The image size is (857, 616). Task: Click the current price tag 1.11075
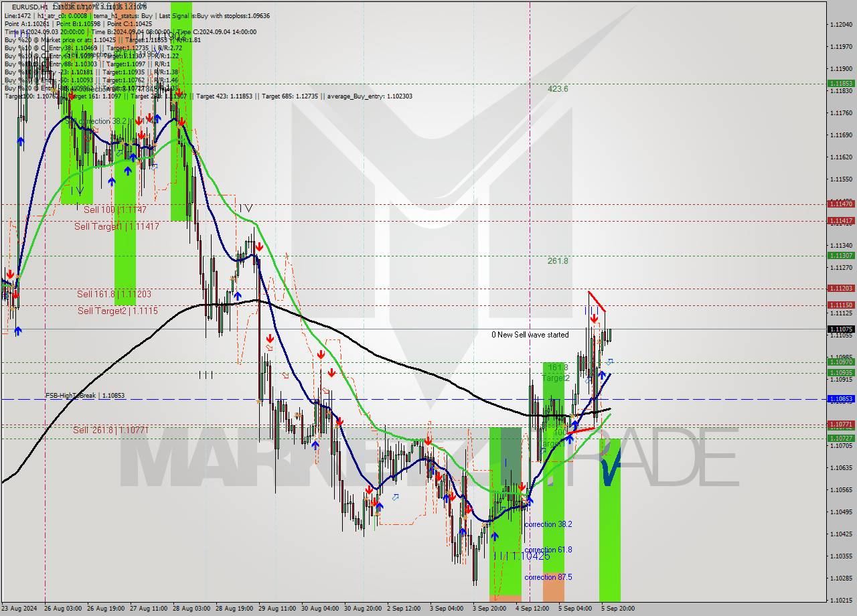(x=841, y=329)
